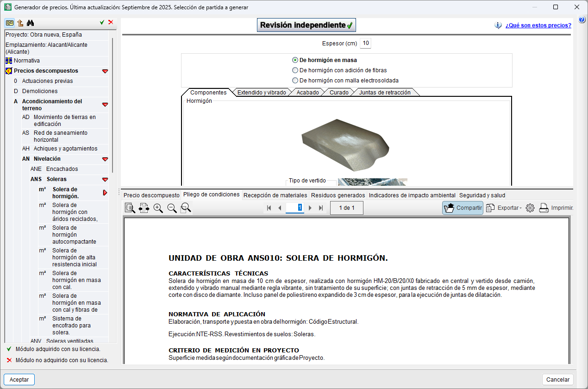The image size is (588, 389).
Task: Switch to Precio descompuesto tab
Action: click(x=151, y=195)
